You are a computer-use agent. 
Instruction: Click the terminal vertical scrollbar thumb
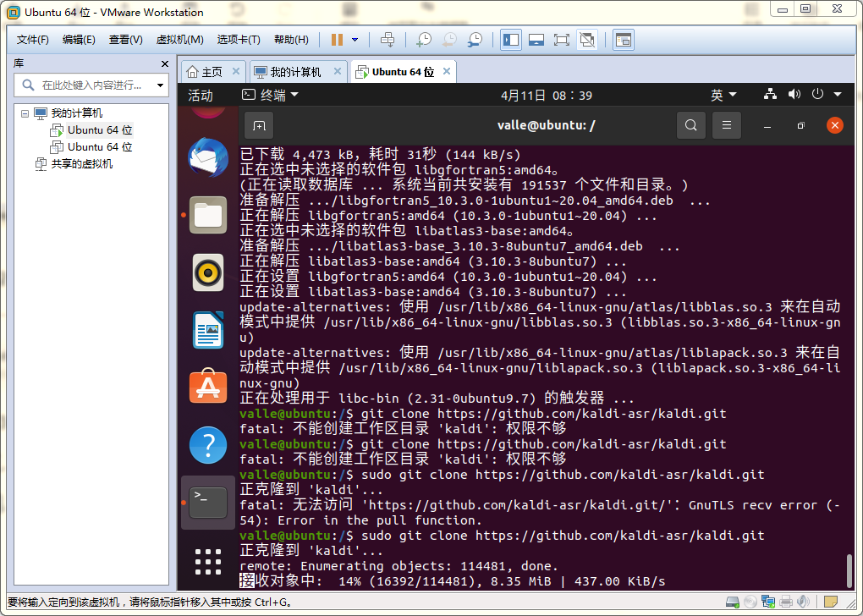pos(849,571)
